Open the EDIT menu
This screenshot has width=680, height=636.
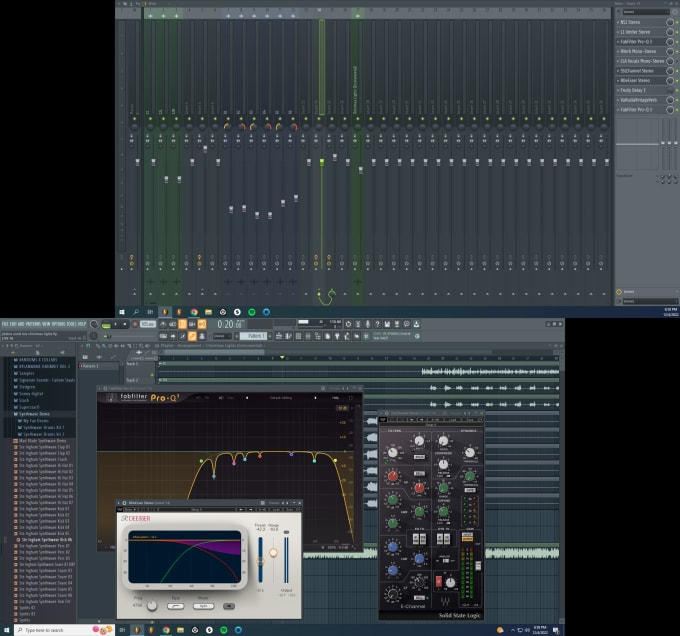click(13, 324)
